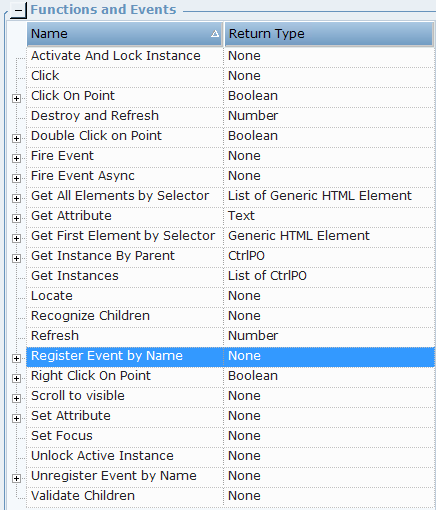Expand the Fire Event Async node
This screenshot has height=510, width=436.
pyautogui.click(x=16, y=178)
